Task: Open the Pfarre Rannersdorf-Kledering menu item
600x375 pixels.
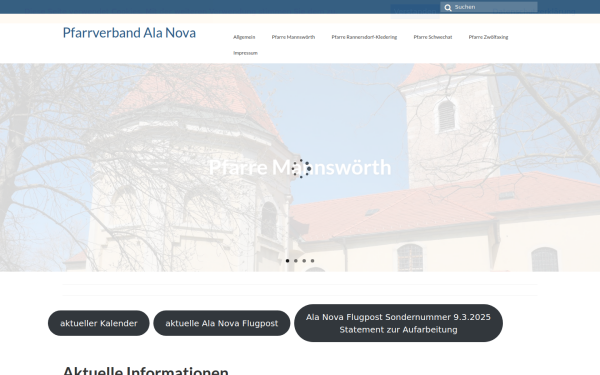Action: (364, 37)
